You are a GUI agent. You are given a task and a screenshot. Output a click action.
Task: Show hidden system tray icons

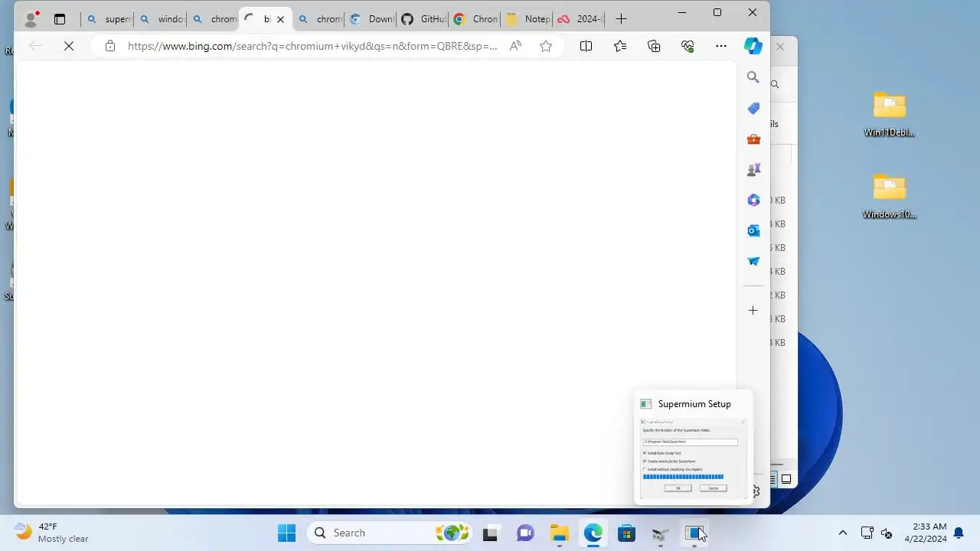pos(842,533)
